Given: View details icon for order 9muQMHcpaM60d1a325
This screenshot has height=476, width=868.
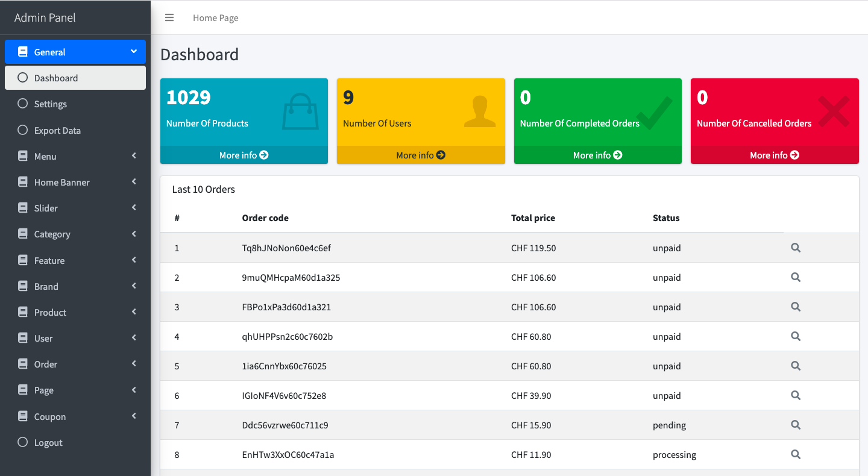Looking at the screenshot, I should click(x=796, y=277).
